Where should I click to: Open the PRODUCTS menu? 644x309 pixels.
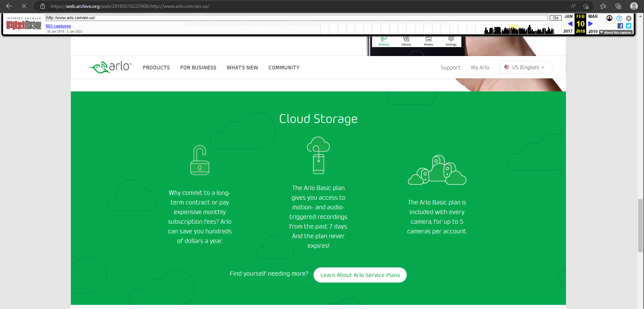pyautogui.click(x=156, y=68)
